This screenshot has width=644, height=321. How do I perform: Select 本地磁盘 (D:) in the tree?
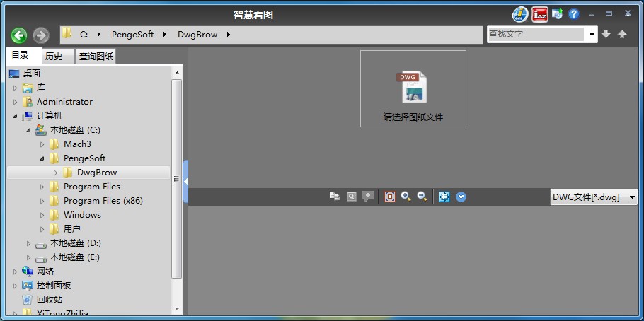(75, 243)
